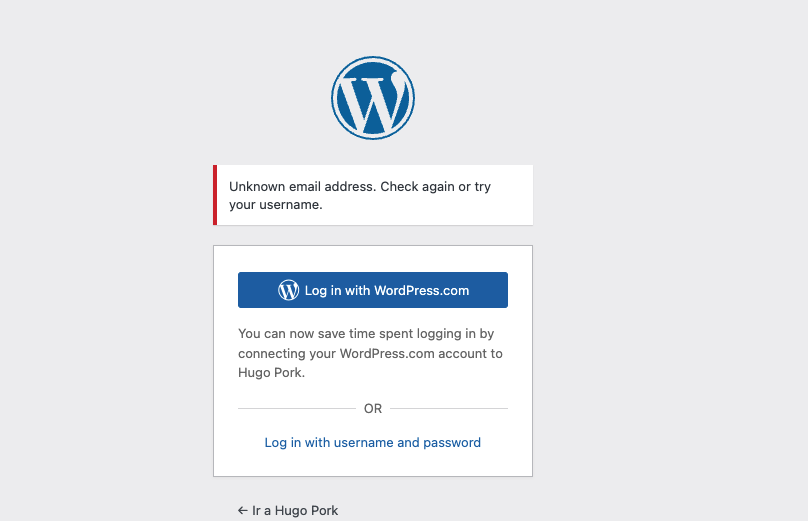Click the words 'Hugo Pork.' in description

click(272, 372)
